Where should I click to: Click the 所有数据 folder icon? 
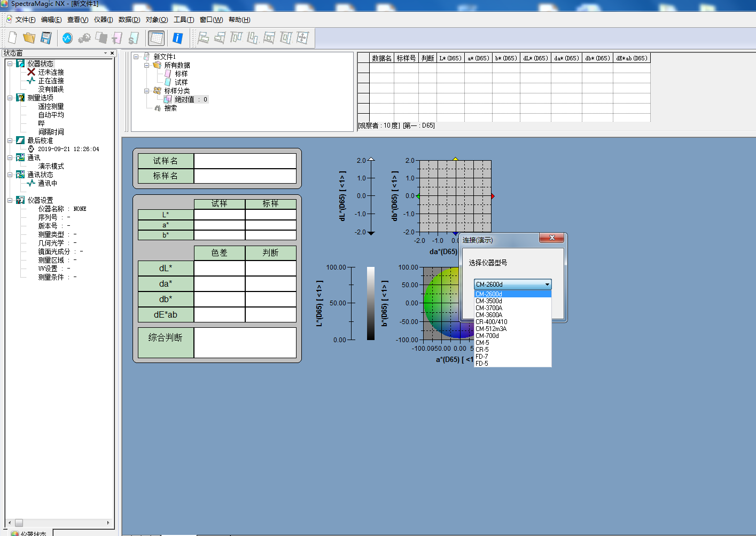(x=157, y=65)
